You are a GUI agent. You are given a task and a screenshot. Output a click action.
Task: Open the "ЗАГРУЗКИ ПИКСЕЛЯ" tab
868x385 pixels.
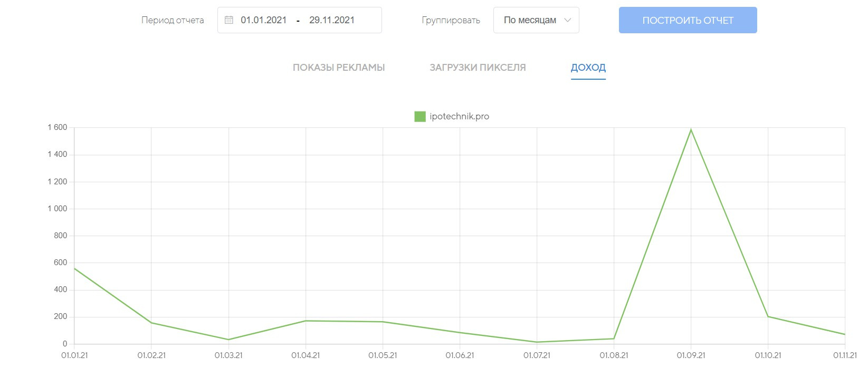pos(478,68)
